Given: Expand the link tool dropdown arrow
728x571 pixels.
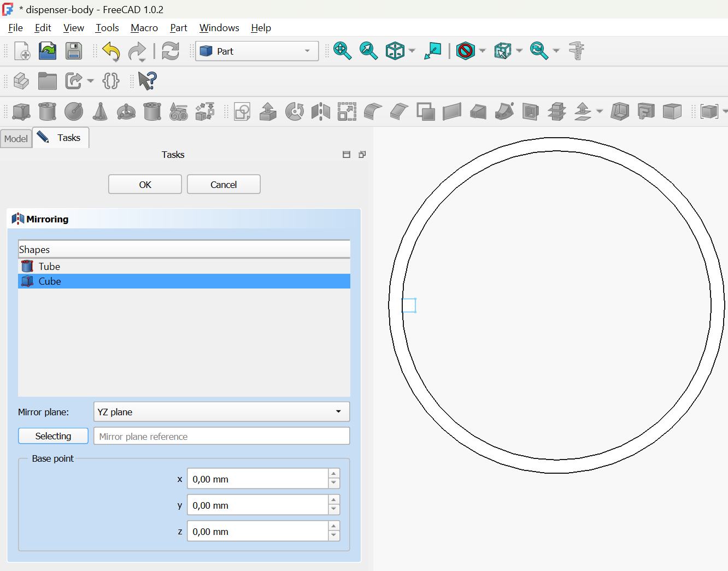Looking at the screenshot, I should pos(90,81).
